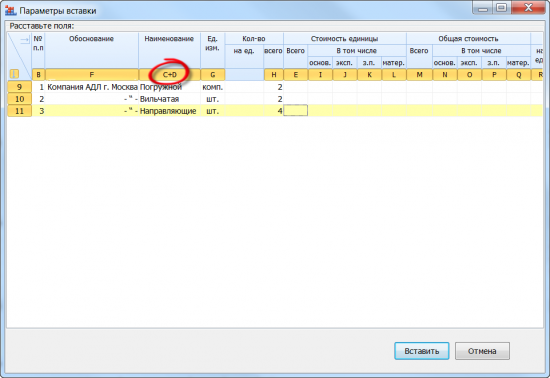This screenshot has height=378, width=550.
Task: Select row header 9
Action: (x=19, y=87)
